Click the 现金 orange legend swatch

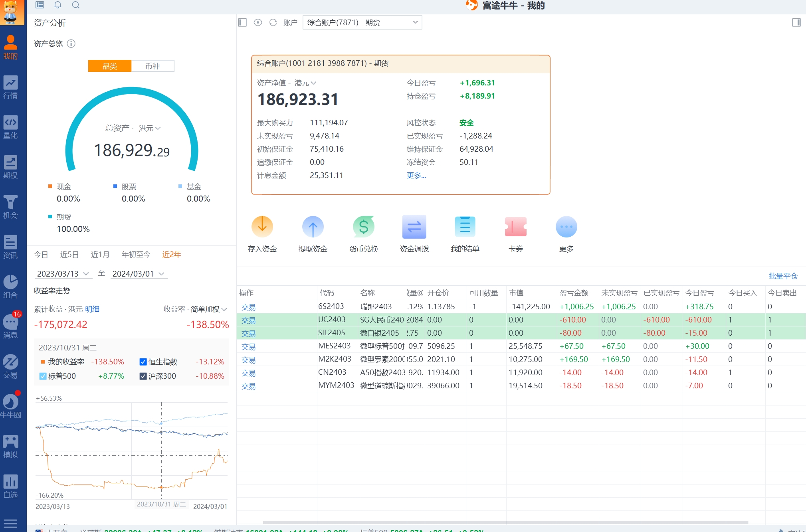pos(50,186)
